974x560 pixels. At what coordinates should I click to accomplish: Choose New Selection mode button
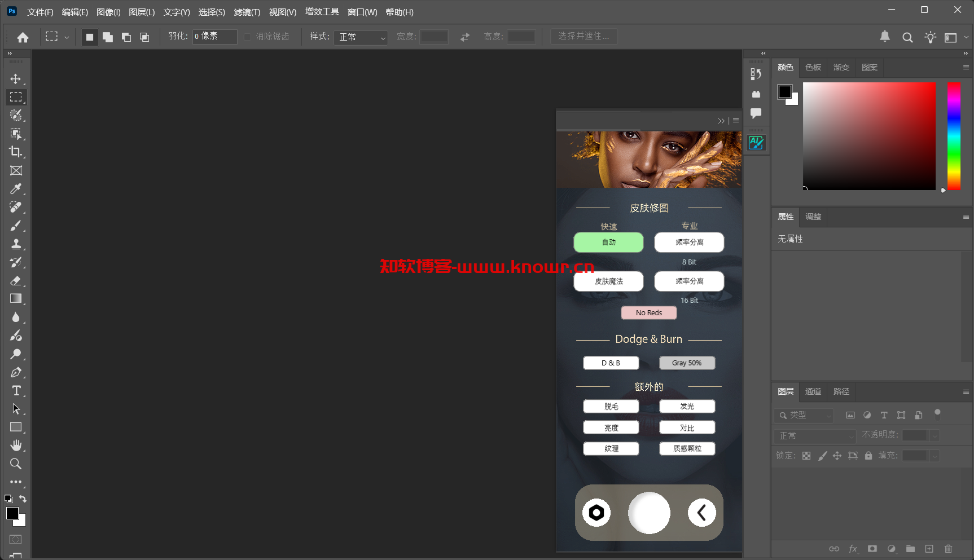pyautogui.click(x=90, y=37)
